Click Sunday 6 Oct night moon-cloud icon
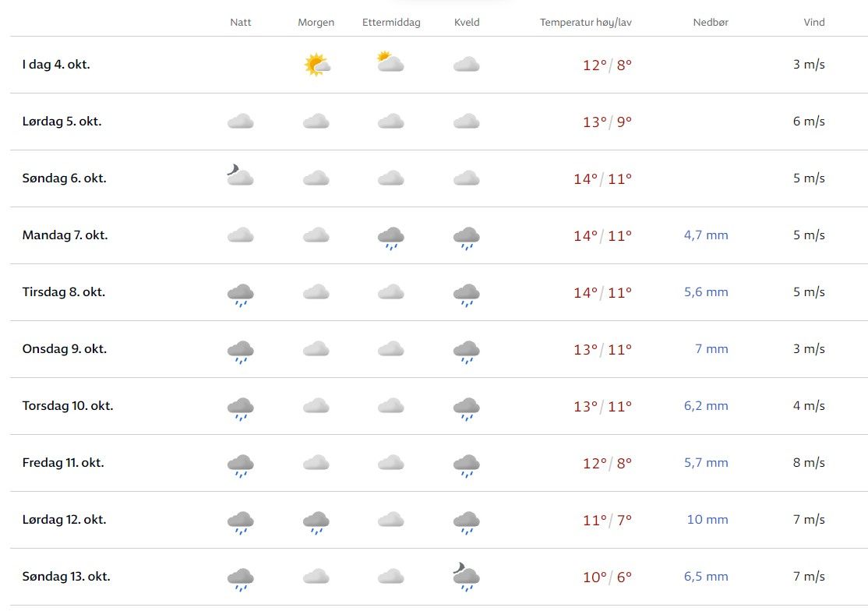Screen dimensions: 868x611 [240, 176]
